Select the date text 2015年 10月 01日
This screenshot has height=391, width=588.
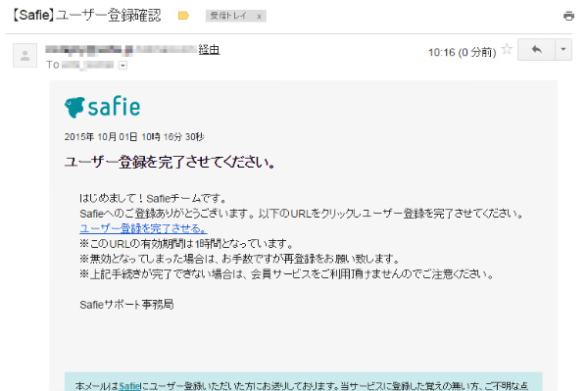click(101, 137)
